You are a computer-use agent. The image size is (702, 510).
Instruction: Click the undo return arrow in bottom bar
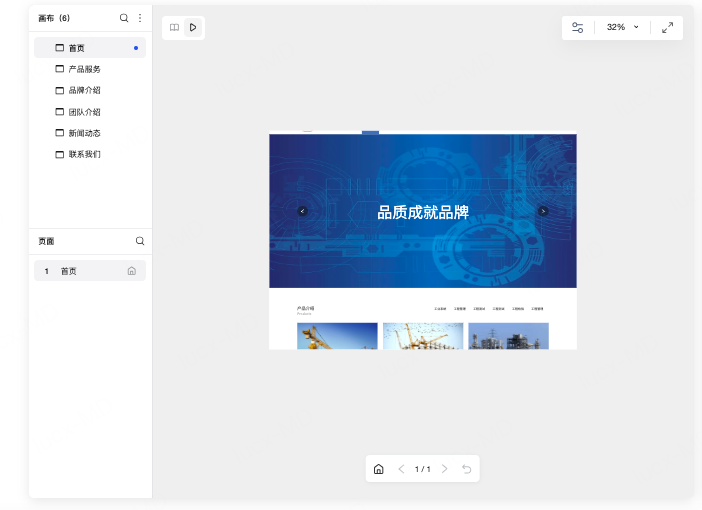[467, 469]
